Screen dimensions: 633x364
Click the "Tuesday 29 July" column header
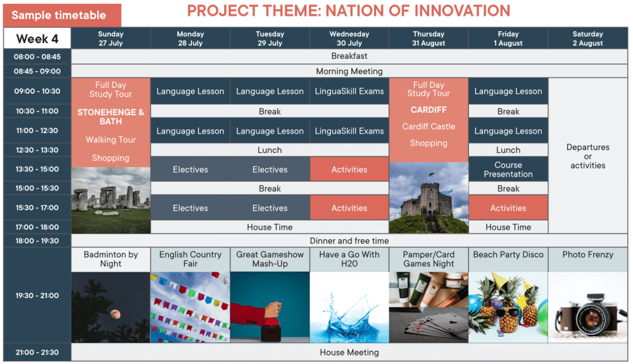[x=270, y=39]
